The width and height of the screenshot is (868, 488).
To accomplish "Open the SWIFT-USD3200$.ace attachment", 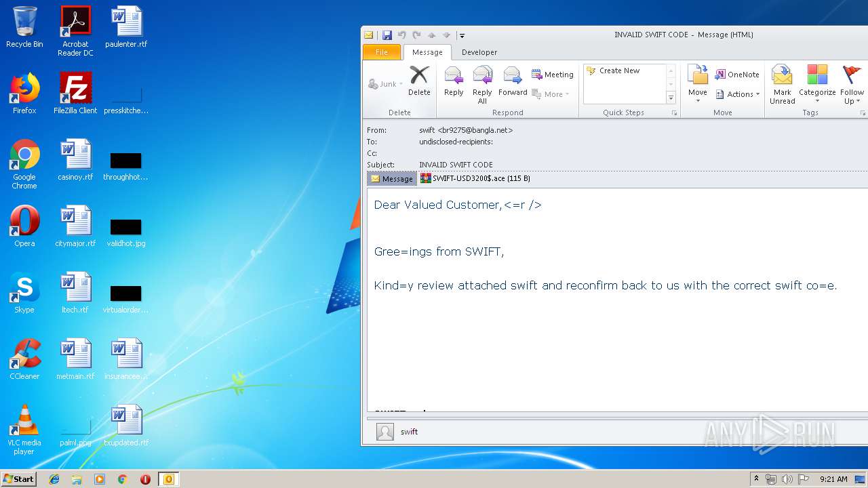I will (475, 178).
